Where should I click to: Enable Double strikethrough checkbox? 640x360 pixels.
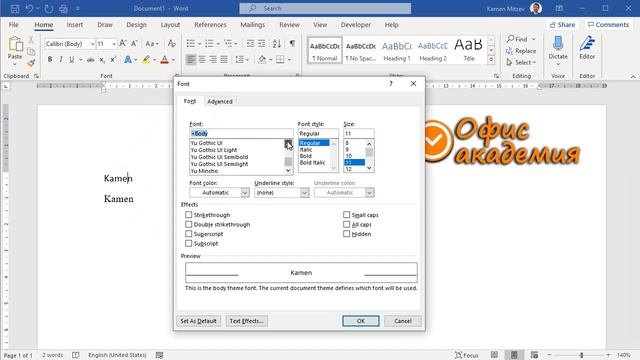click(189, 224)
